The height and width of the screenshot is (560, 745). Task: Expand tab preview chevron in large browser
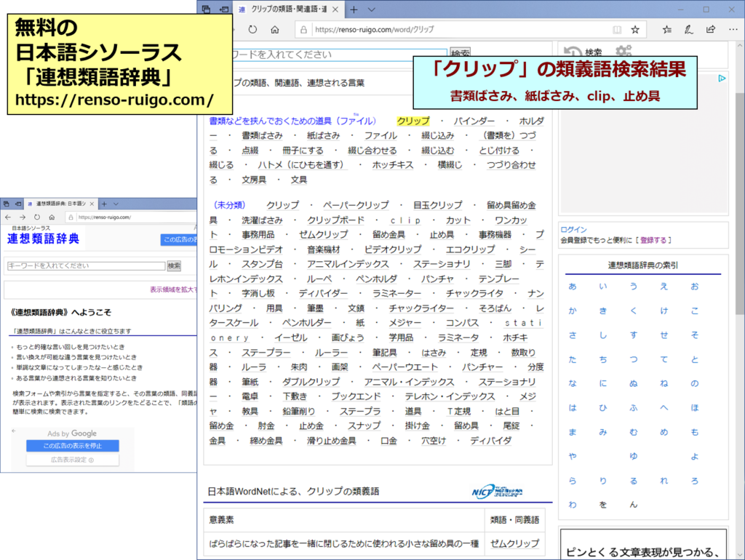pos(372,9)
